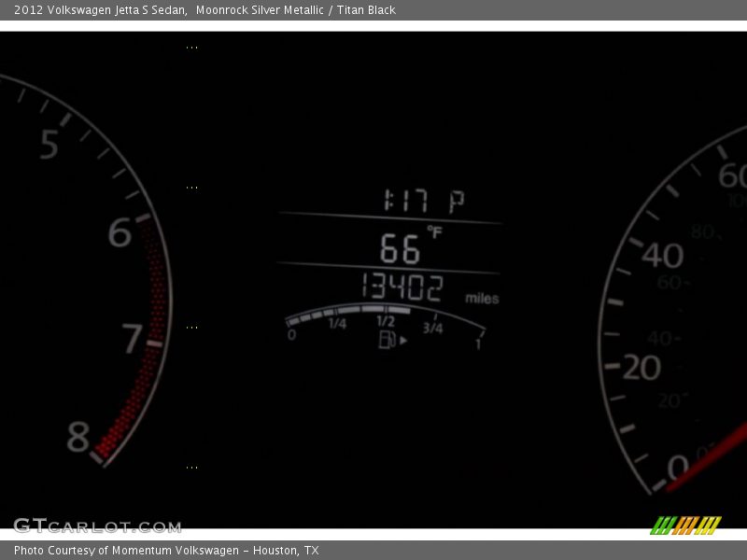Select the 13402 odometer reading

tap(402, 288)
